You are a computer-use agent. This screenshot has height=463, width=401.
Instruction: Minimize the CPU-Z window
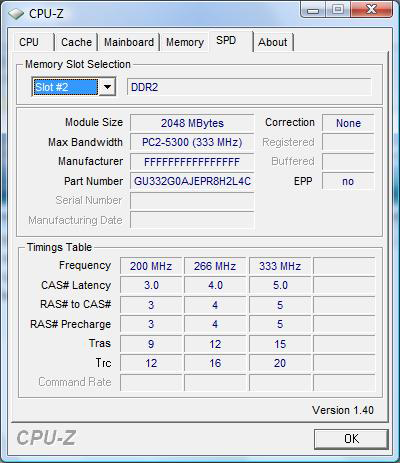click(313, 10)
